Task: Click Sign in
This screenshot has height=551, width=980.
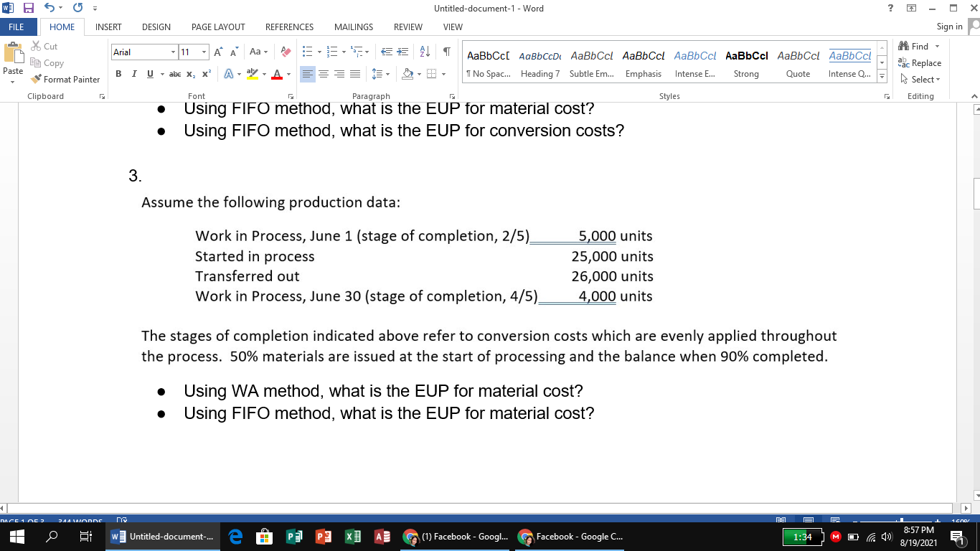Action: click(949, 27)
